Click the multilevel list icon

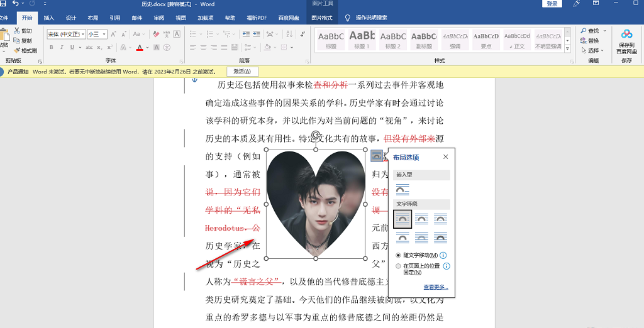pyautogui.click(x=226, y=34)
